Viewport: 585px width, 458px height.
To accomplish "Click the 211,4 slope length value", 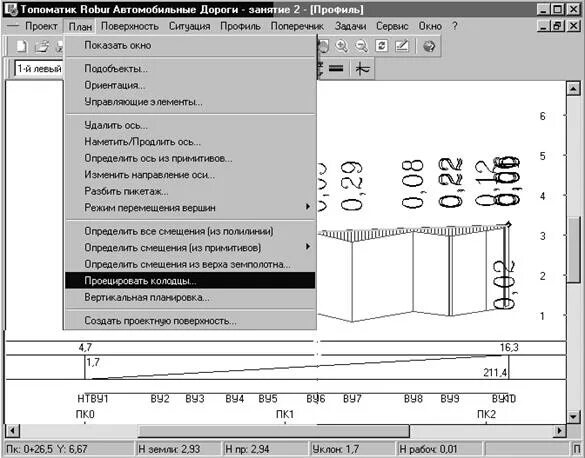I will 495,372.
